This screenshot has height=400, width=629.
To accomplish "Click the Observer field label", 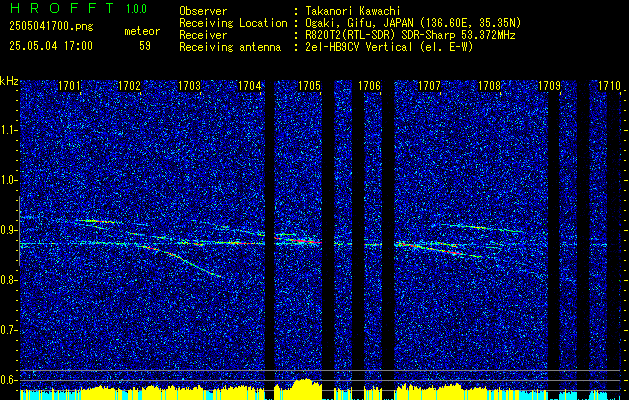I will click(203, 11).
